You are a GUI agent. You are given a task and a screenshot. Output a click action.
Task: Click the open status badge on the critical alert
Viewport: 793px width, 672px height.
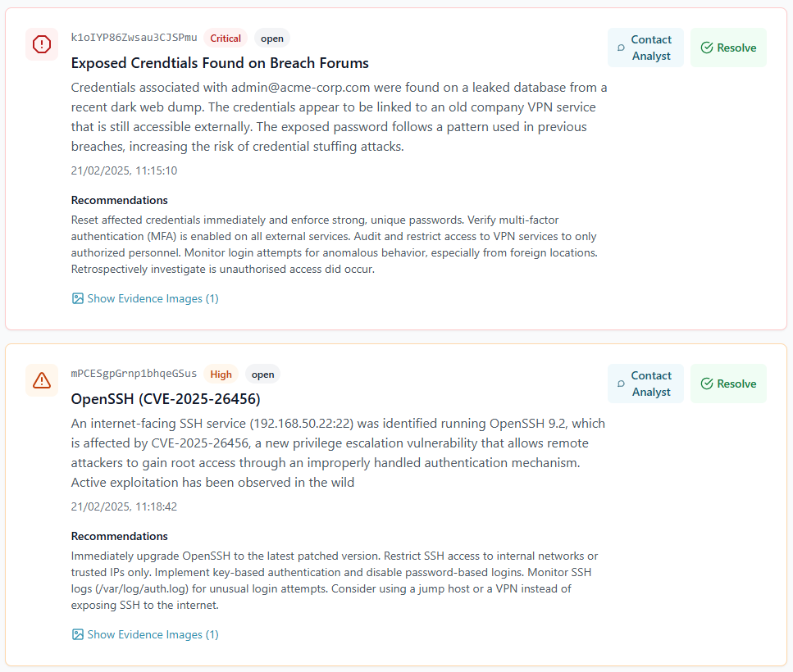point(272,39)
